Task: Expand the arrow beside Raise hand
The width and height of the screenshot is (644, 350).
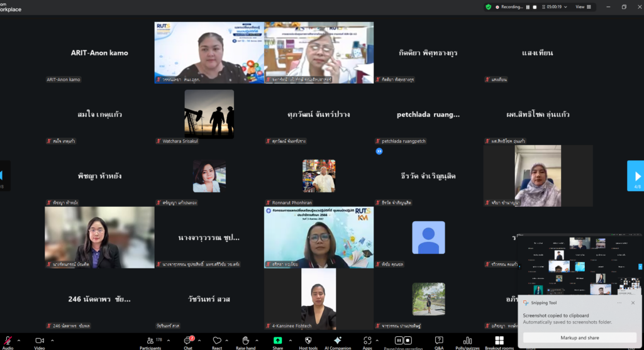Action: pyautogui.click(x=257, y=341)
